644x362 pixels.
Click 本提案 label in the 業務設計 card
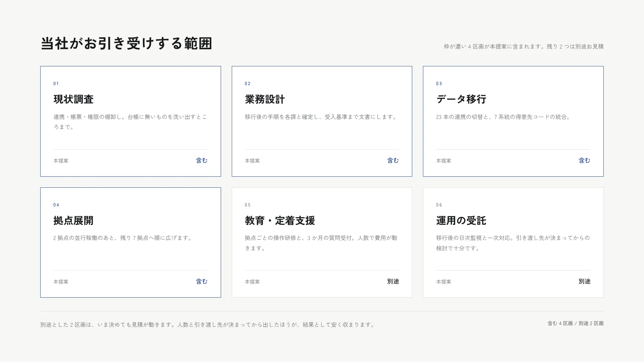pyautogui.click(x=252, y=161)
